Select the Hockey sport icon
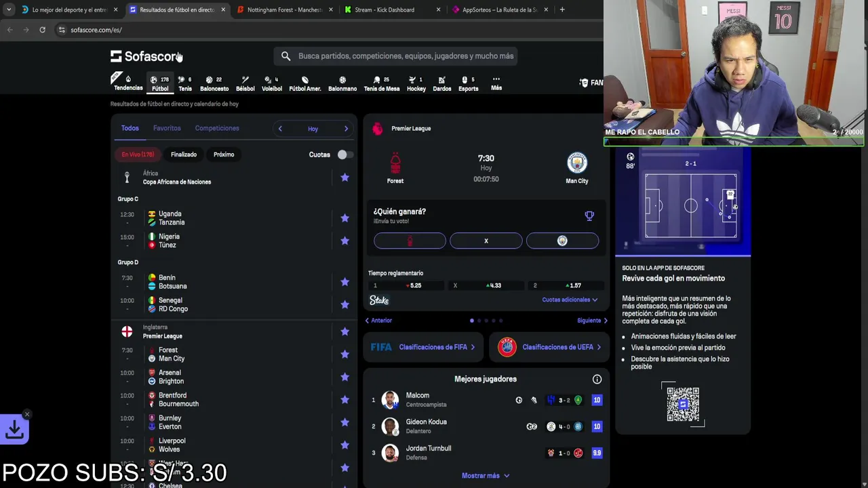 416,83
